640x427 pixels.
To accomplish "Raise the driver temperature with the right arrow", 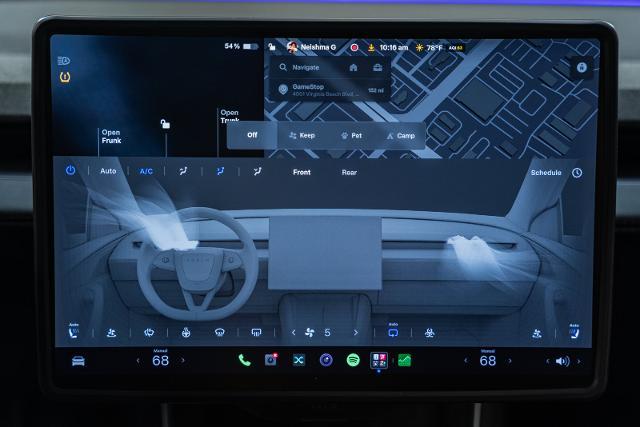I will (x=182, y=361).
